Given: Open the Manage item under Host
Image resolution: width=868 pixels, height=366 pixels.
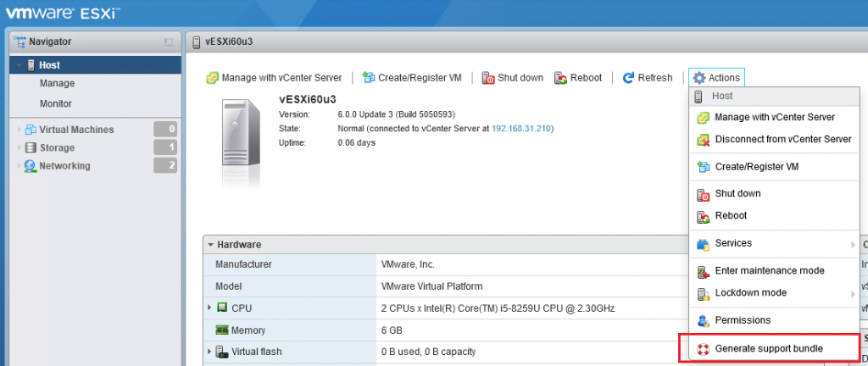Looking at the screenshot, I should coord(57,84).
